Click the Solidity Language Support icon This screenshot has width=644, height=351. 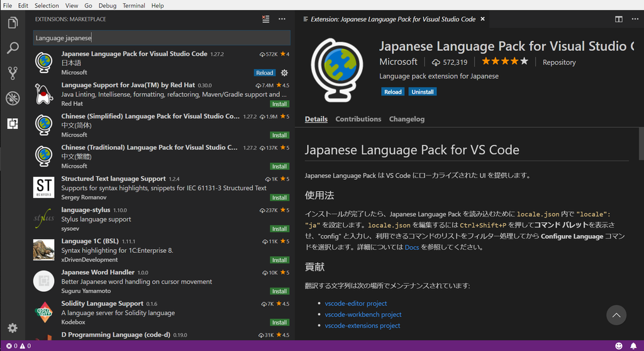(43, 313)
